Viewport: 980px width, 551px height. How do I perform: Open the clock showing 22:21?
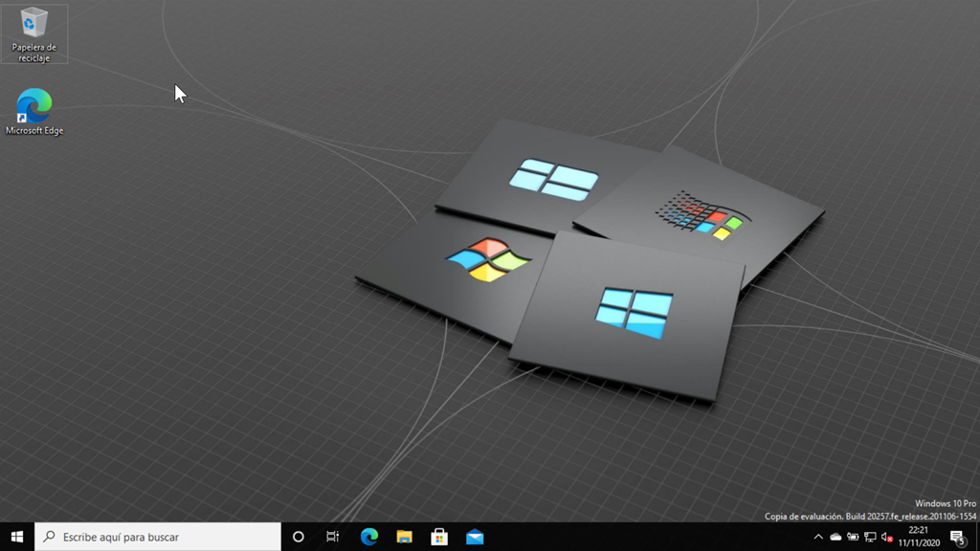click(x=919, y=537)
